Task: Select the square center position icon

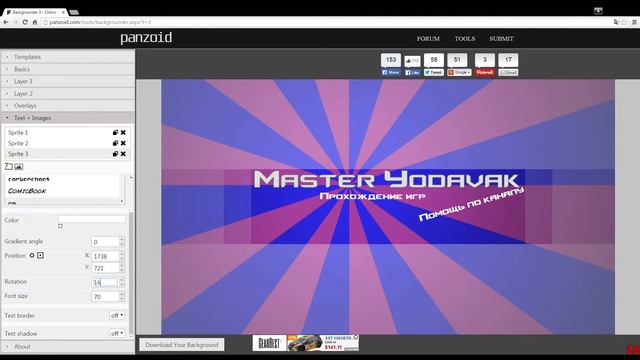Action: (40, 256)
